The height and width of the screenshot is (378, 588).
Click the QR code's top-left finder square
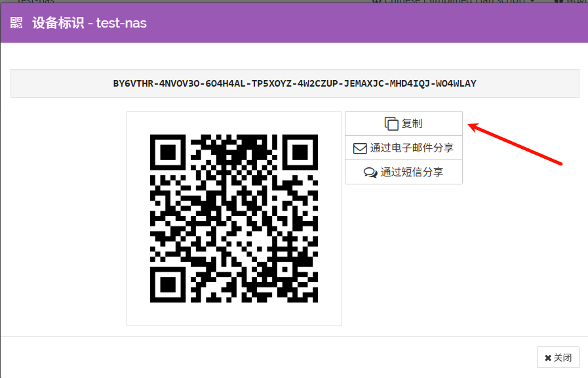(x=168, y=152)
